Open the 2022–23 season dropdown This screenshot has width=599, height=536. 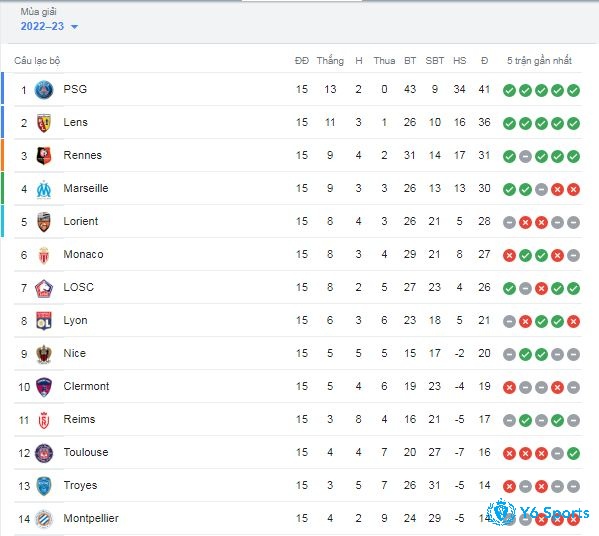[49, 26]
